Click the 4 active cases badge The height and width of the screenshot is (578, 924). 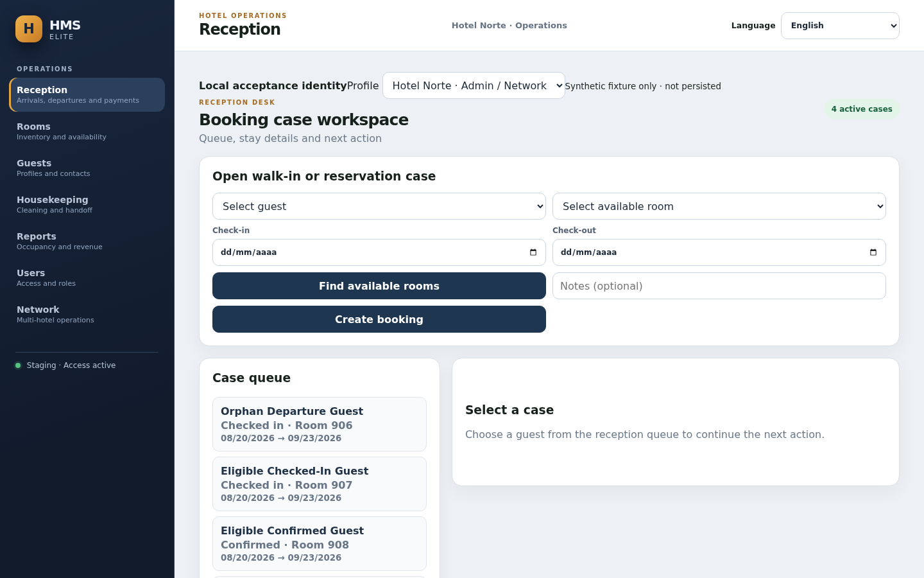862,109
